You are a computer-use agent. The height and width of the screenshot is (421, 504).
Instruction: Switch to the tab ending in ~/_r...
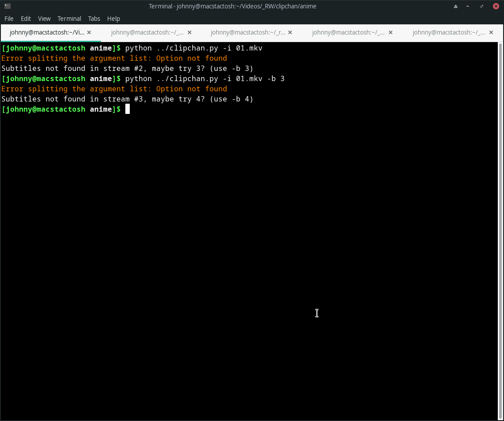pos(248,32)
